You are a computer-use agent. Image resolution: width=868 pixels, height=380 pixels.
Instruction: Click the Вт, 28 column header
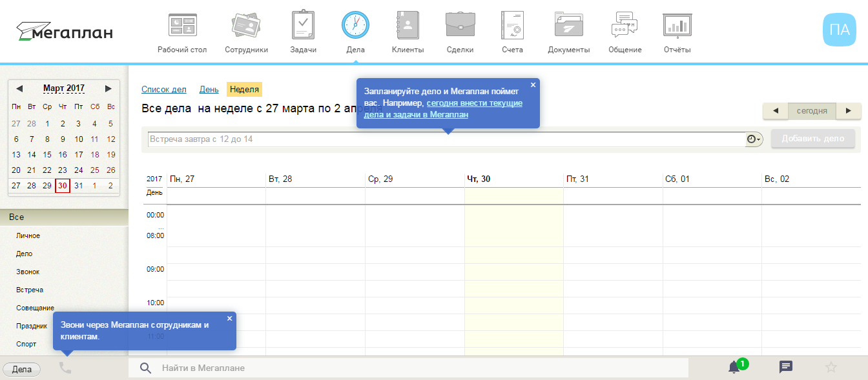pos(280,179)
